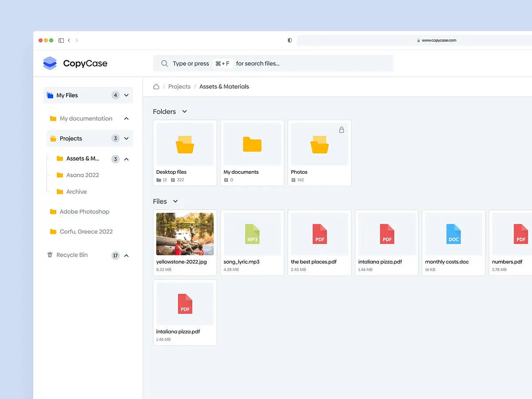532x399 pixels.
Task: Open the song_lyric.mp3 file icon
Action: click(x=252, y=234)
